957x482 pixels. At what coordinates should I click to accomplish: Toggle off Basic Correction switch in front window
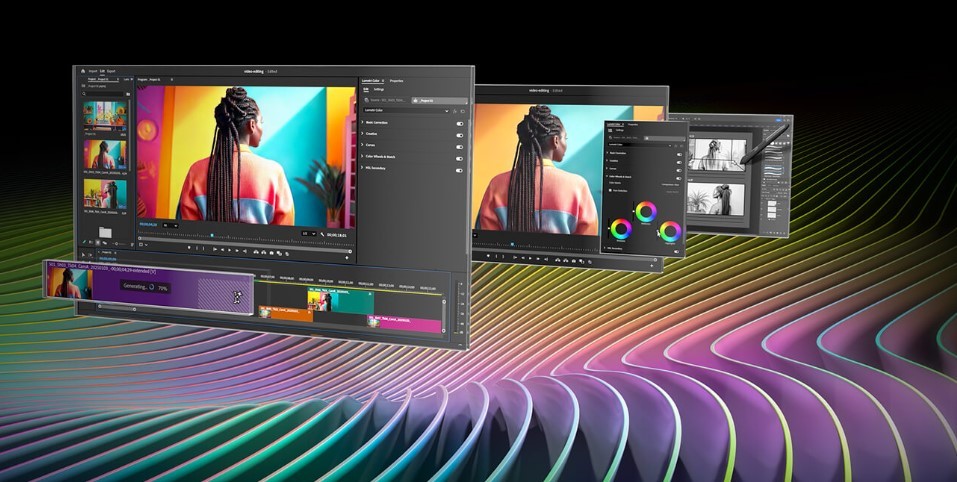click(x=460, y=124)
